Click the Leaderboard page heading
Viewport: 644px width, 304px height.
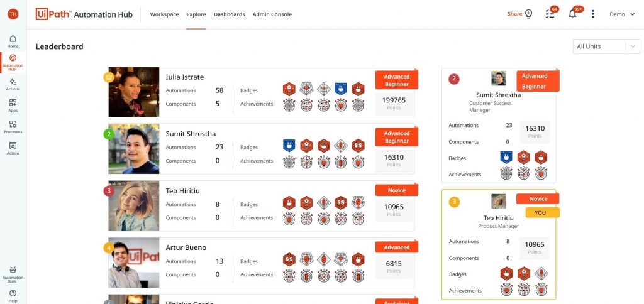coord(60,46)
